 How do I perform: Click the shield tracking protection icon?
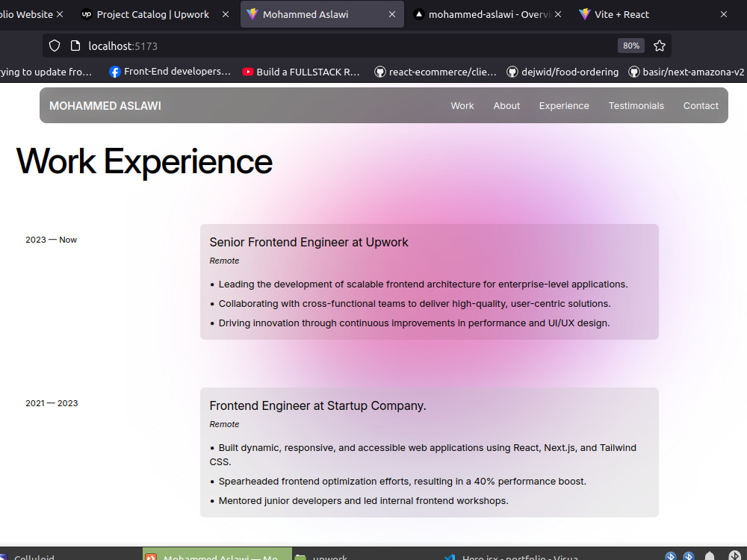[55, 46]
